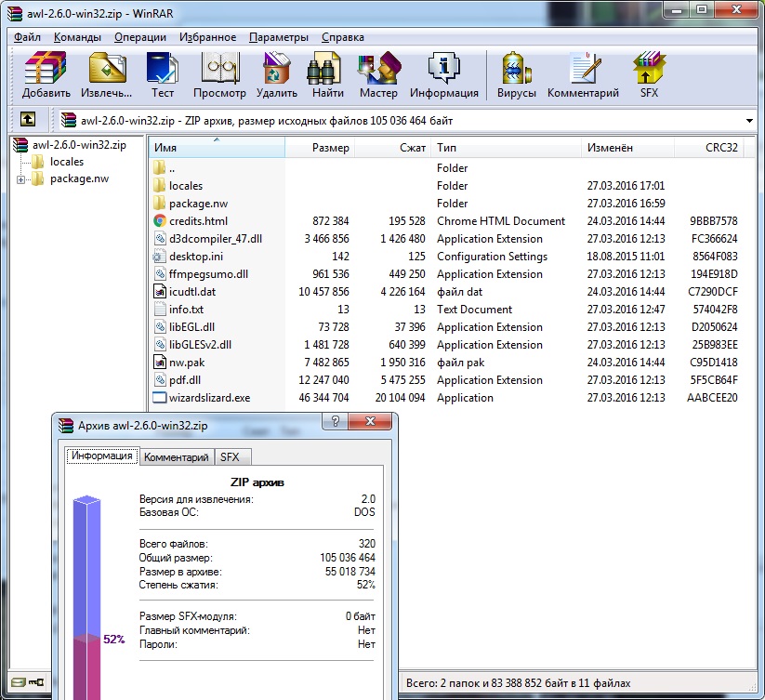Screen dimensions: 765x700
Task: Sort by the Сжат column header
Action: (x=392, y=147)
